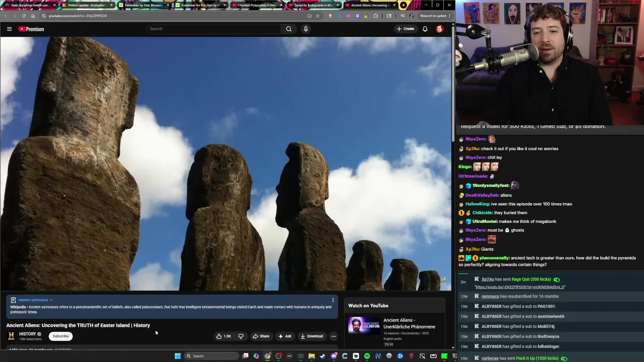644x362 pixels.
Task: Click DeathValleyDeb's chat username
Action: (x=482, y=195)
